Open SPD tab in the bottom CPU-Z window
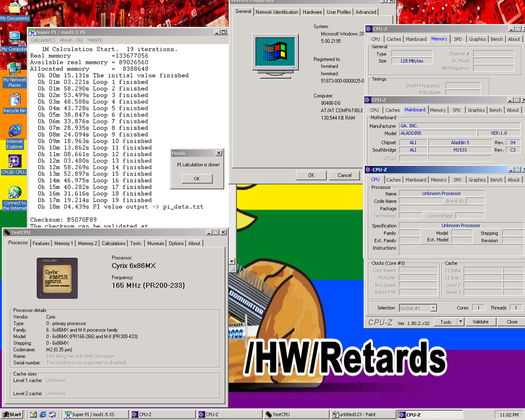Screen dimensions: 525x420 click(457, 180)
